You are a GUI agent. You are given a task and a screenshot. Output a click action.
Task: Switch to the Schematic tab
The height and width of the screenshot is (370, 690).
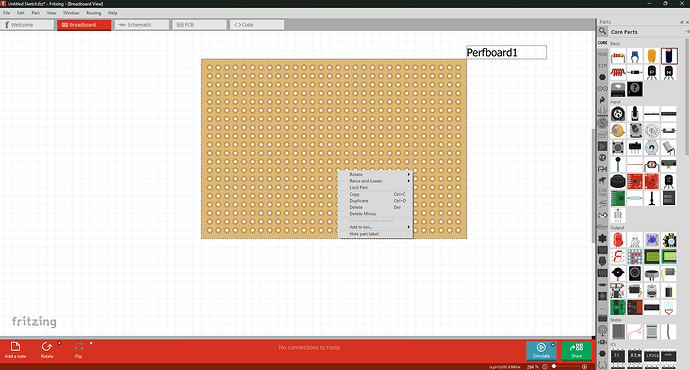tap(142, 25)
